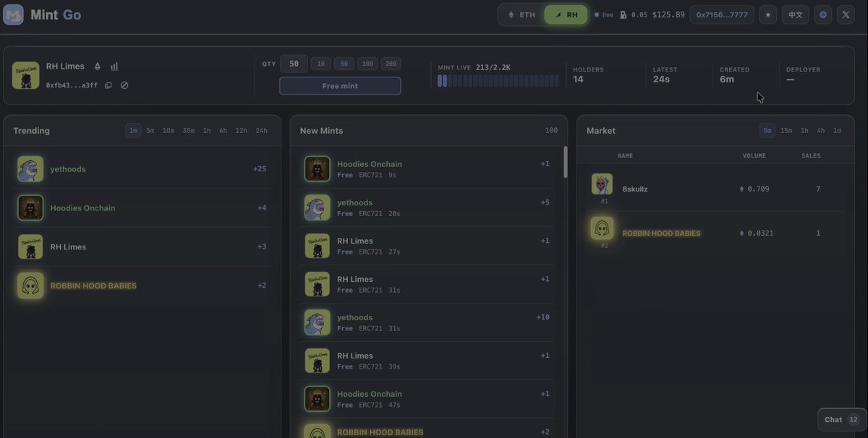Select ROBBIN HOOD BABIES in Market table
868x438 pixels.
(x=715, y=233)
